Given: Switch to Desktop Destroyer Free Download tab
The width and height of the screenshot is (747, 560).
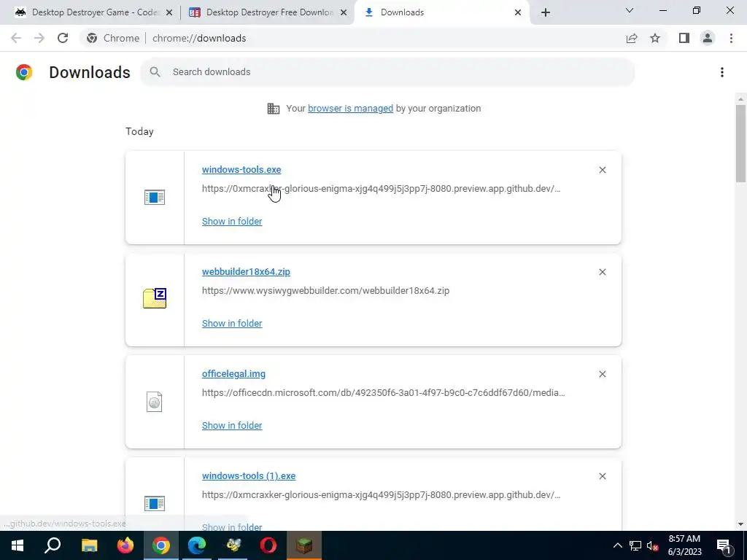Looking at the screenshot, I should [x=267, y=12].
